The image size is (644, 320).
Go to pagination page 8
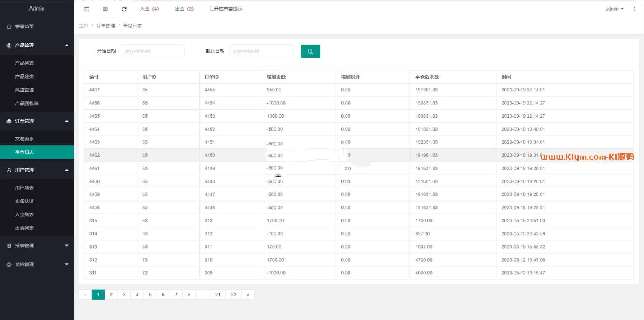coord(189,295)
